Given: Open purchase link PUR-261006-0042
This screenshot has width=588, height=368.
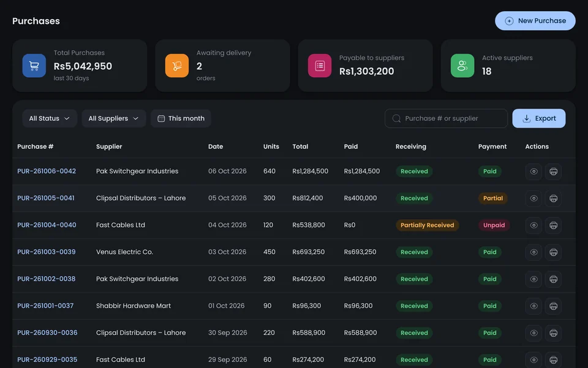Looking at the screenshot, I should pyautogui.click(x=47, y=171).
